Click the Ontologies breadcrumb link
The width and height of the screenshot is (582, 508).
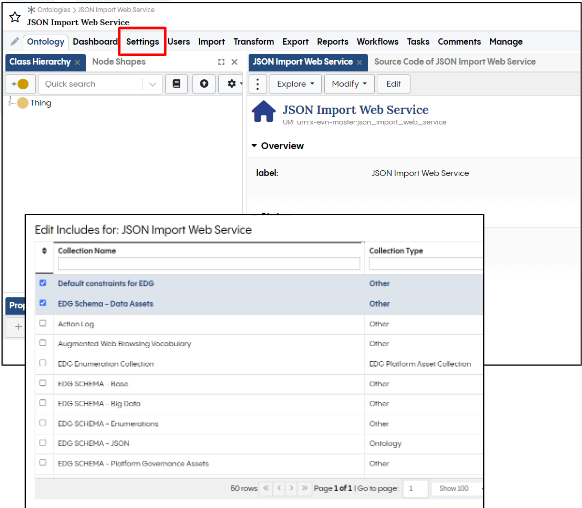(x=53, y=10)
